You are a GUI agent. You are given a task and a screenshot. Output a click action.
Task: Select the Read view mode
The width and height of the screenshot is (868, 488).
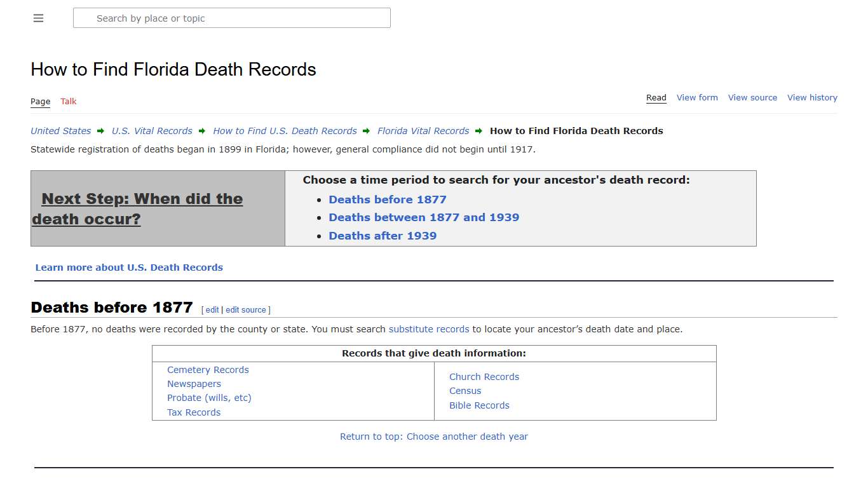(656, 97)
